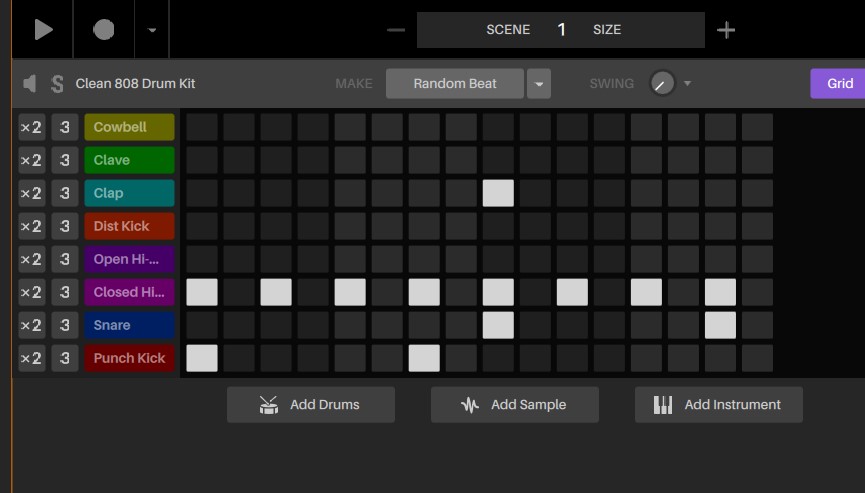Solo the drum kit with S icon
865x493 pixels.
pos(57,84)
